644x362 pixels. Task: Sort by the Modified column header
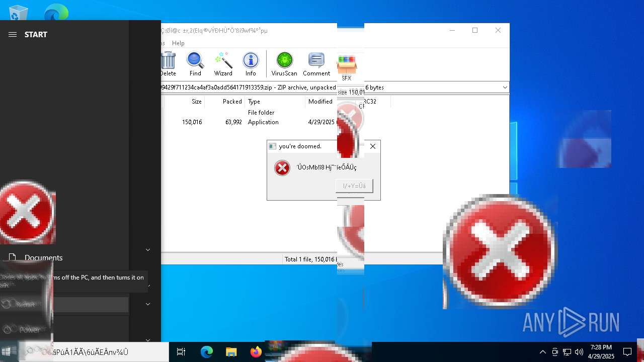320,102
